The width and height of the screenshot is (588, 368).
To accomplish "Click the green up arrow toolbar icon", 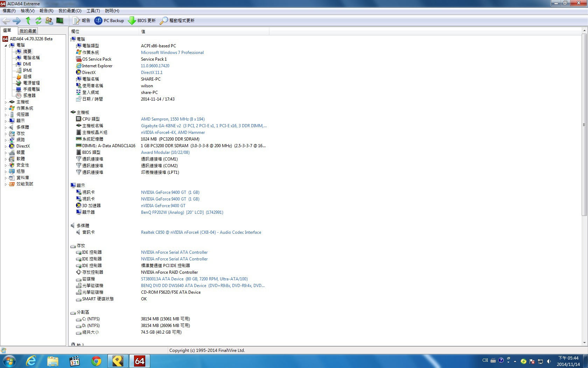I will tap(28, 21).
